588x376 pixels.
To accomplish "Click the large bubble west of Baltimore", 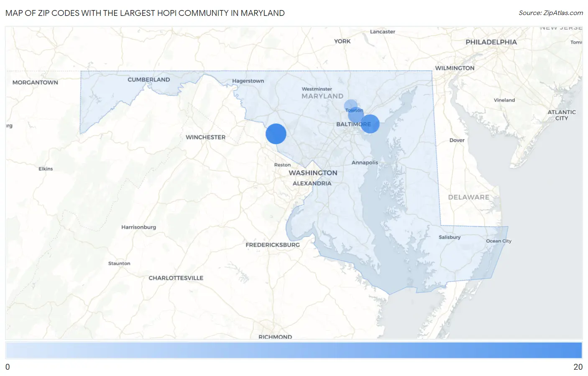I will [276, 134].
